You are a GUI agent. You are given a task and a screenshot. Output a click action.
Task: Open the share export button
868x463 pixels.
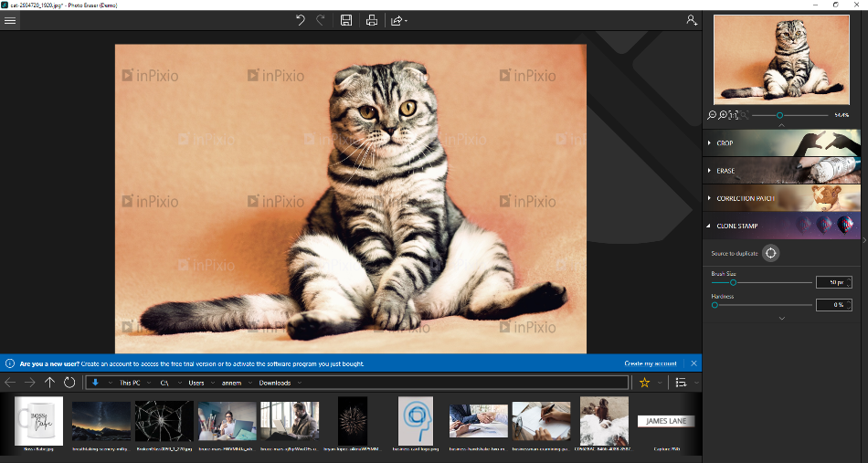[x=397, y=21]
